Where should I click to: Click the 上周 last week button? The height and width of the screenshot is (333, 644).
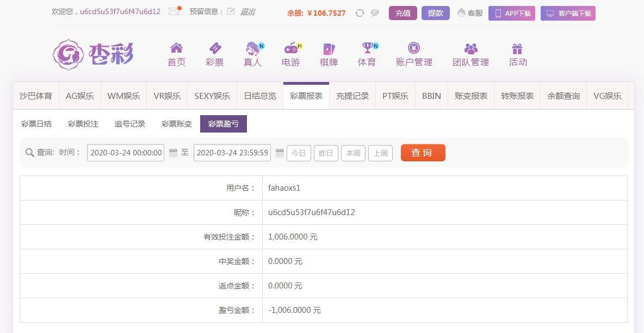[380, 153]
